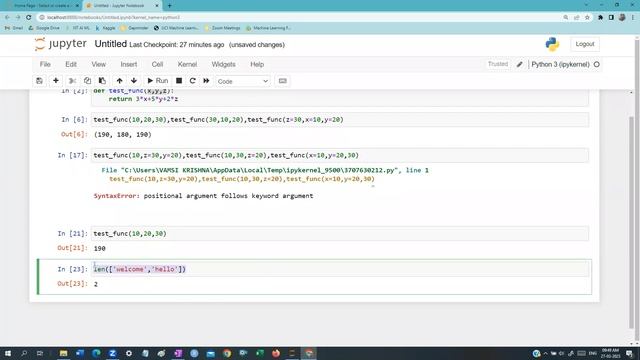Image resolution: width=640 pixels, height=360 pixels.
Task: Click the pencil edit mode icon
Action: pos(520,64)
